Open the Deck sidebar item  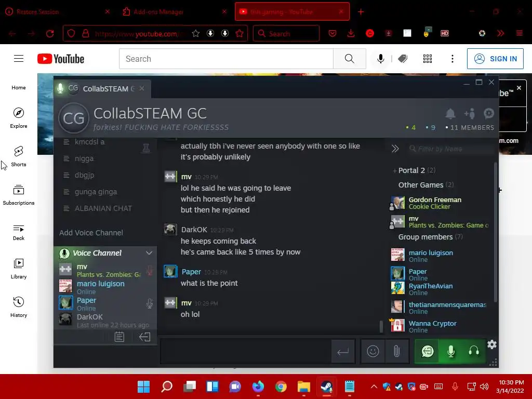[x=19, y=232]
